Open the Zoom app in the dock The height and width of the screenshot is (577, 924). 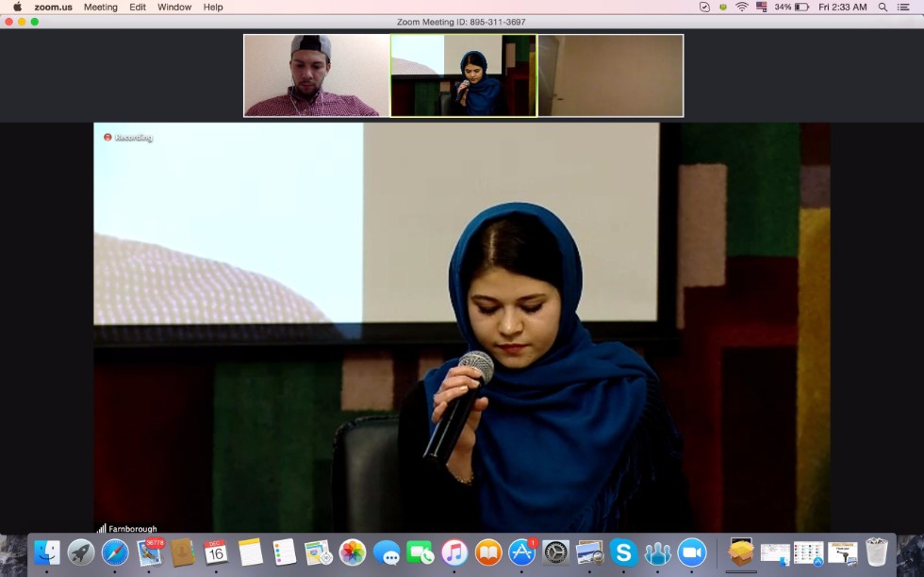point(691,552)
